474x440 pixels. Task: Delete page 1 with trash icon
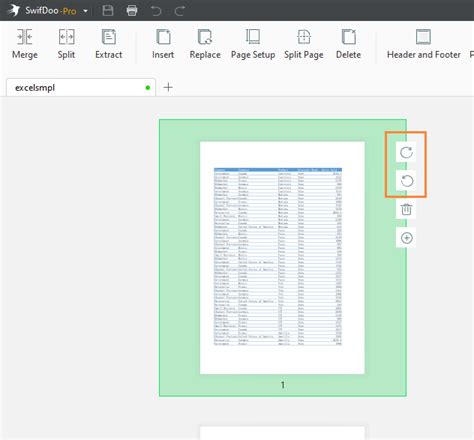click(x=406, y=210)
